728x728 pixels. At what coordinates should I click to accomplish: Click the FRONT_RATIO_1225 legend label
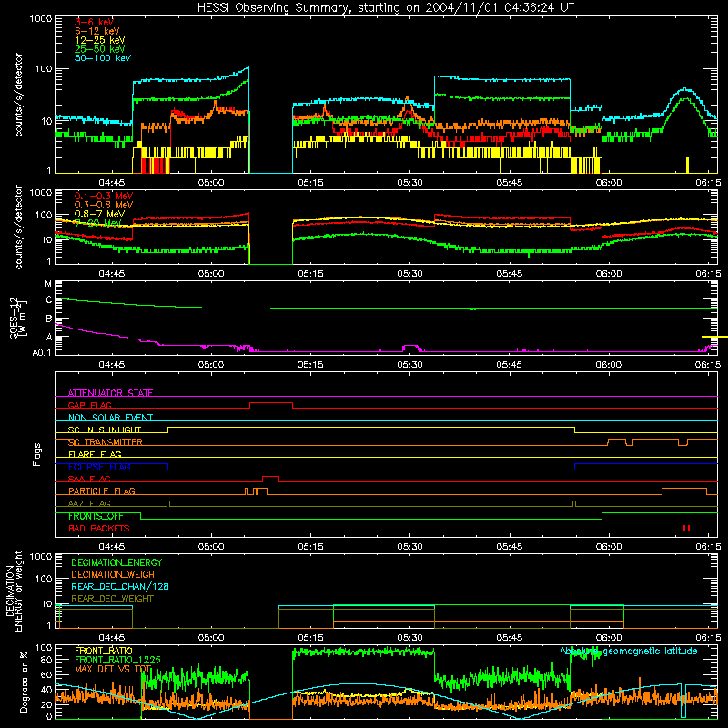pyautogui.click(x=117, y=660)
